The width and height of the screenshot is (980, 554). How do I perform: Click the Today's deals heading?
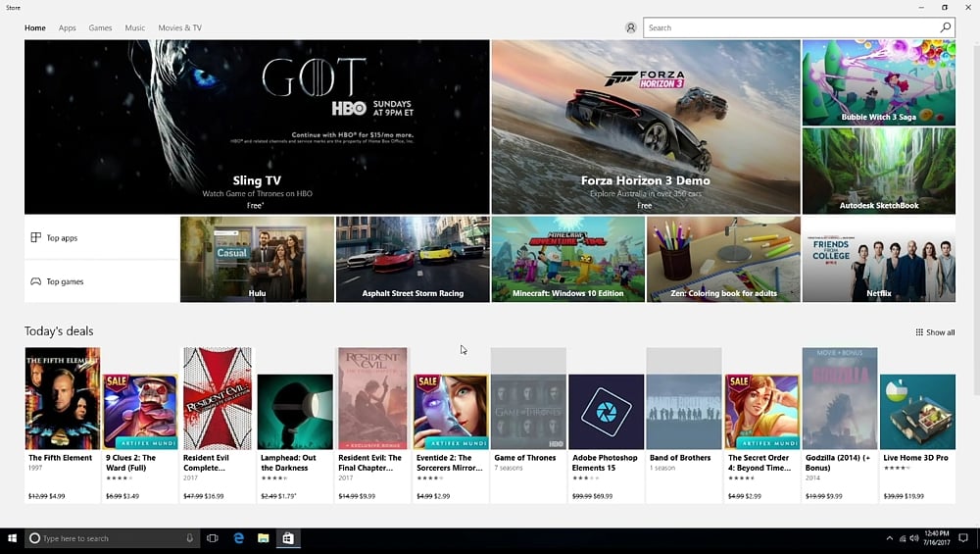[x=59, y=331]
